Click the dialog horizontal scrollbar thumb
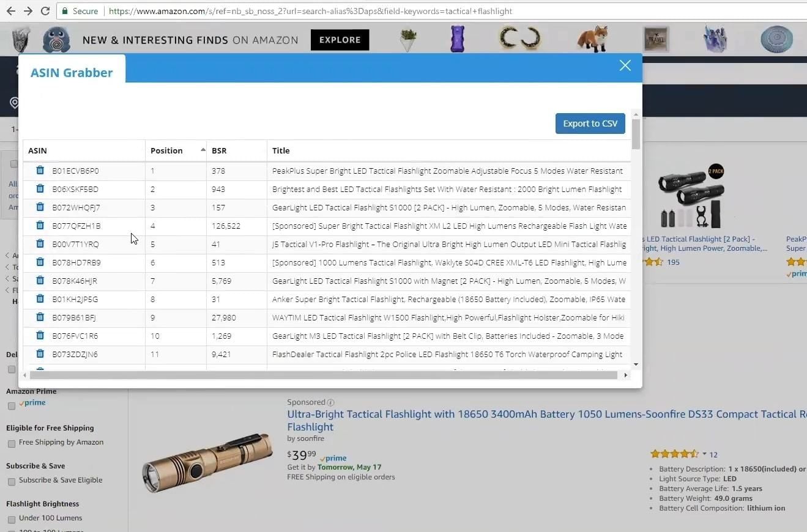The height and width of the screenshot is (532, 807). point(323,375)
